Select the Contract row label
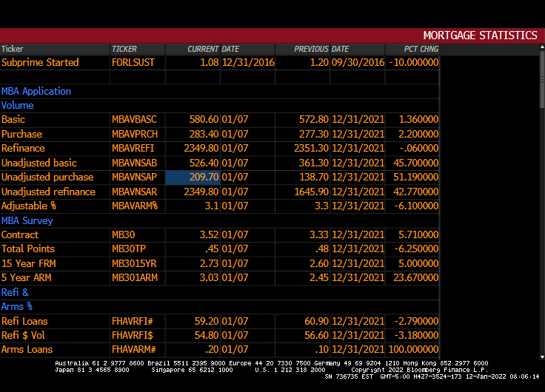The height and width of the screenshot is (392, 545). pos(20,234)
